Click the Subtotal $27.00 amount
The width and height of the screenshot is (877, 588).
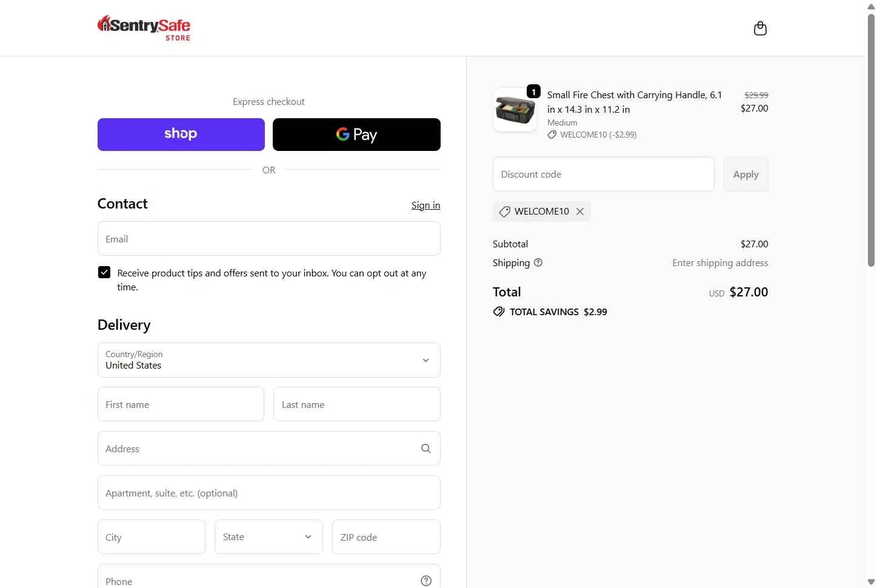click(754, 244)
